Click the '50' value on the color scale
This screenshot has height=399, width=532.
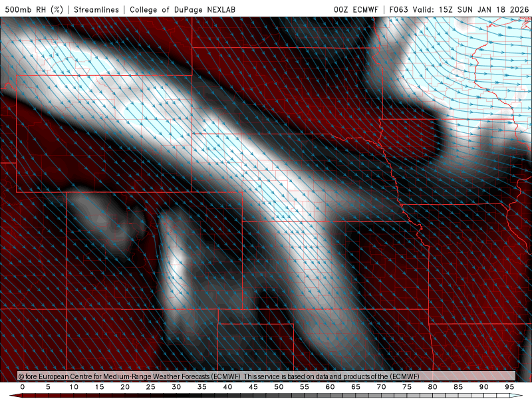pyautogui.click(x=279, y=387)
